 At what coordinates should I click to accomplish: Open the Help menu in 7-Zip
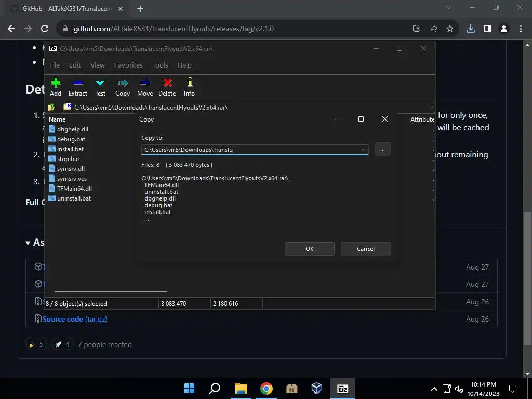(x=184, y=65)
